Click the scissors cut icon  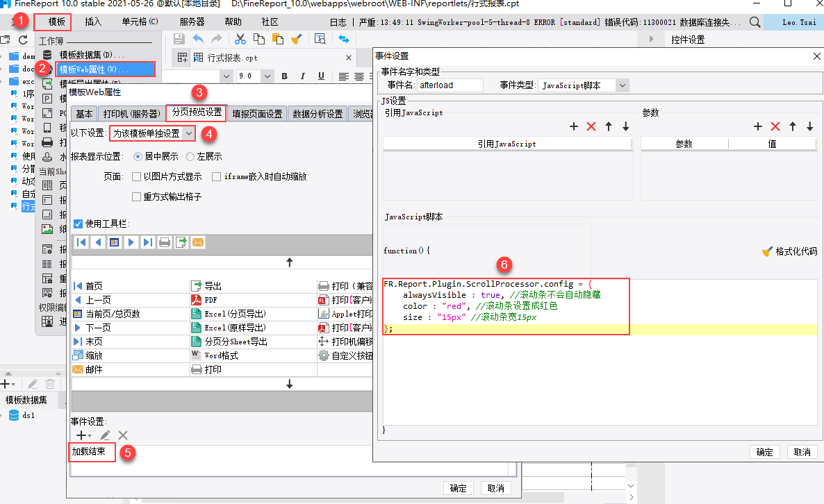tap(240, 39)
